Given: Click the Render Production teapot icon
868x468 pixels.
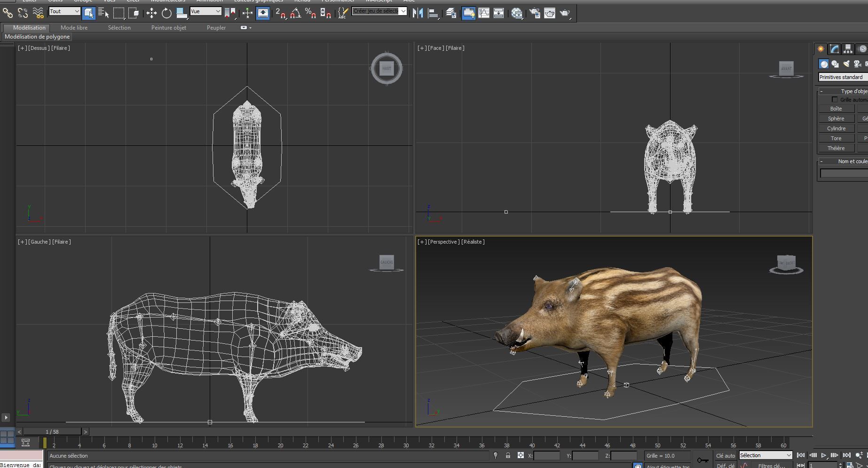Looking at the screenshot, I should click(x=565, y=13).
